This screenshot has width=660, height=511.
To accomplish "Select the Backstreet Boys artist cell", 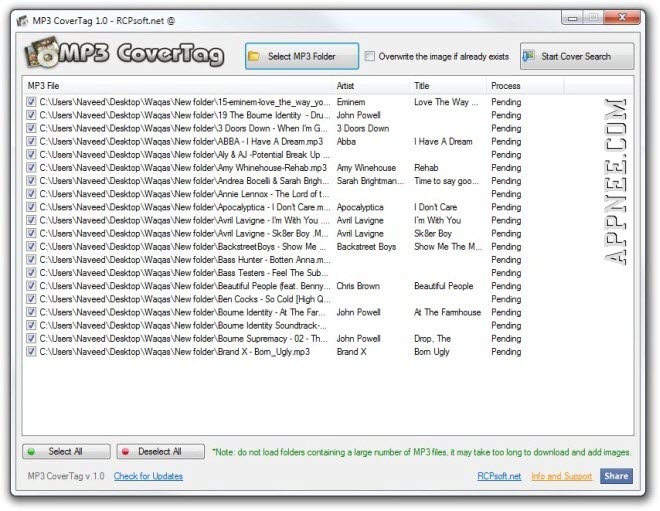I will pos(366,246).
